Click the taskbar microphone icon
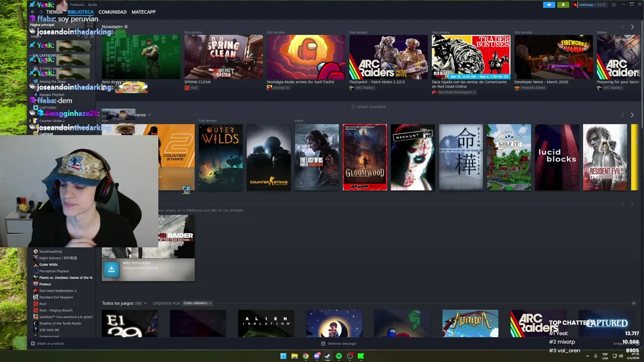This screenshot has width=644, height=362. (596, 356)
